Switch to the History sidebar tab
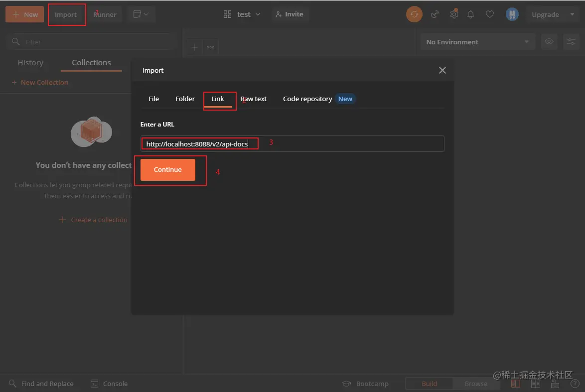Image resolution: width=585 pixels, height=392 pixels. (x=30, y=63)
